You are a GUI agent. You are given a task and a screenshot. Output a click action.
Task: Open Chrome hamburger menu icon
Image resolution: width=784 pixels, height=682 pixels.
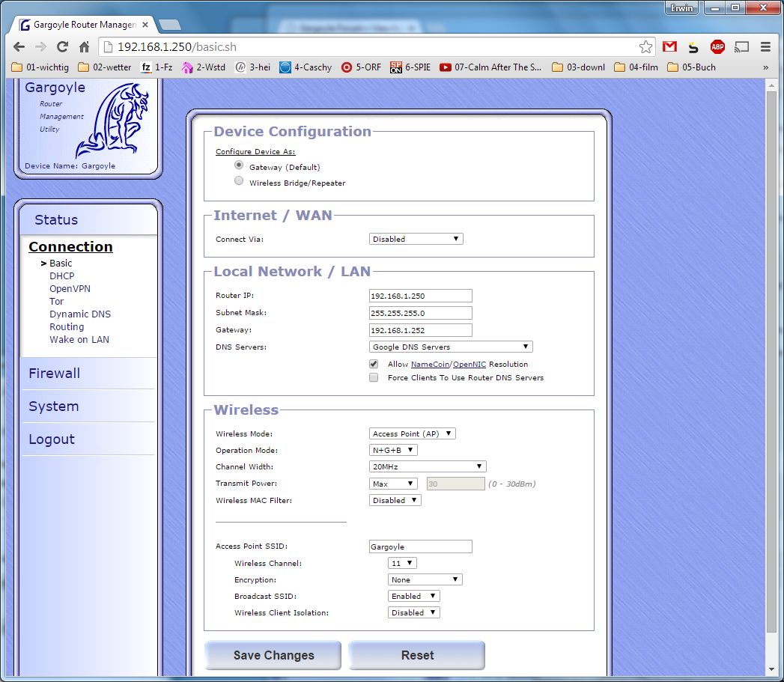[765, 46]
